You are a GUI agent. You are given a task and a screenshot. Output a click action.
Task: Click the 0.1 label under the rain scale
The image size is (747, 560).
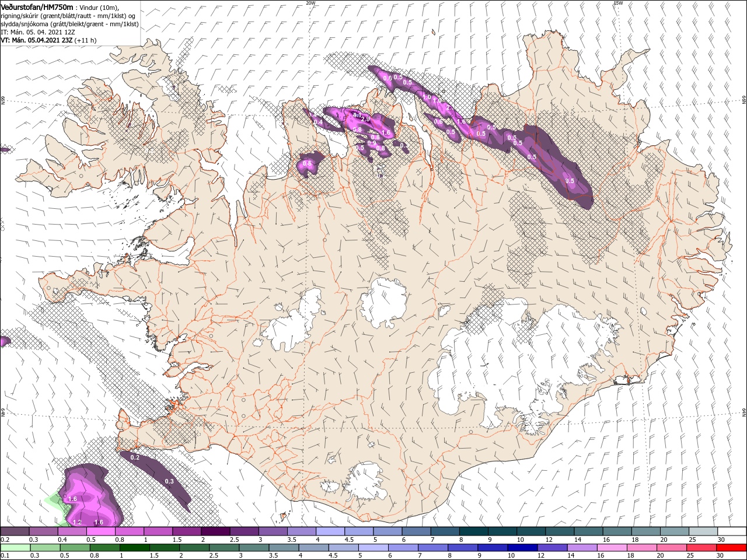tap(4, 556)
